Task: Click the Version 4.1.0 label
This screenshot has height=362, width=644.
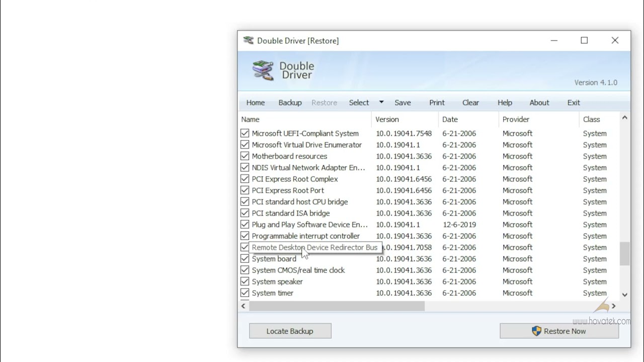Action: pyautogui.click(x=596, y=82)
